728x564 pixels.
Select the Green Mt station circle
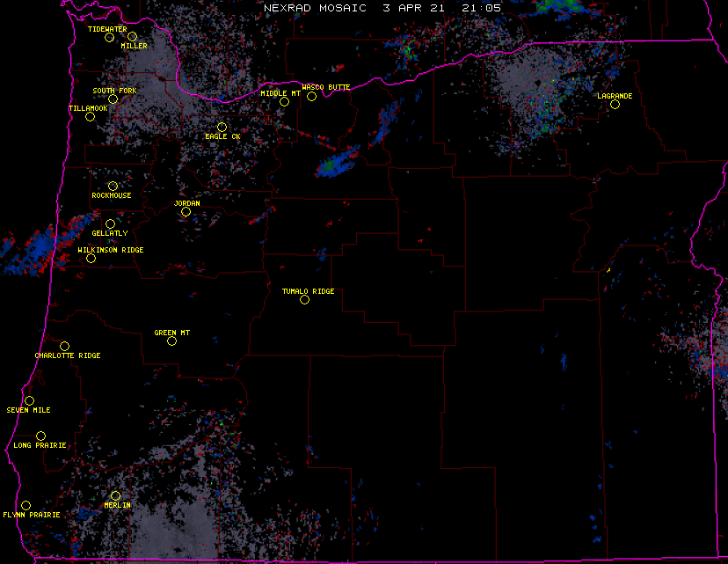(x=171, y=341)
